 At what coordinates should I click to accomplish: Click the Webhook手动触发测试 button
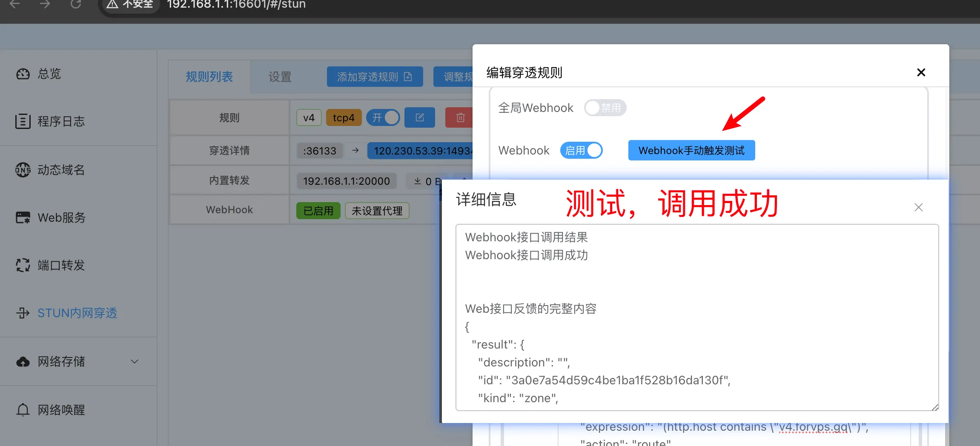pyautogui.click(x=691, y=150)
